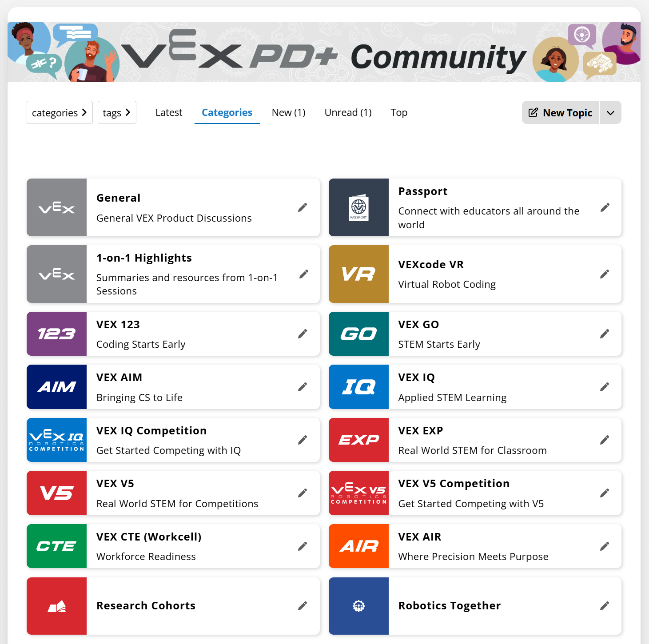
Task: Click the red EXP logo tile
Action: click(x=358, y=440)
